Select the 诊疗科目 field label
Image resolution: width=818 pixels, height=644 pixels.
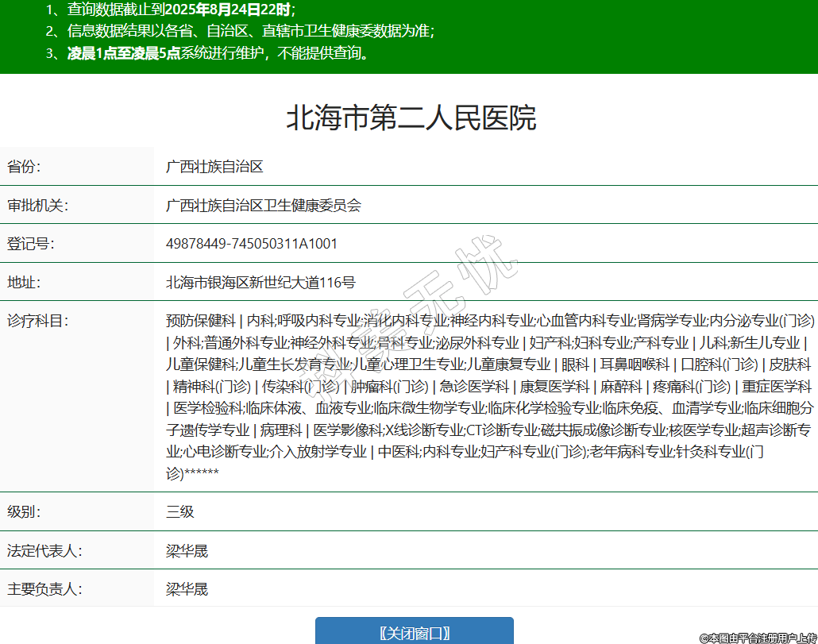[x=37, y=321]
